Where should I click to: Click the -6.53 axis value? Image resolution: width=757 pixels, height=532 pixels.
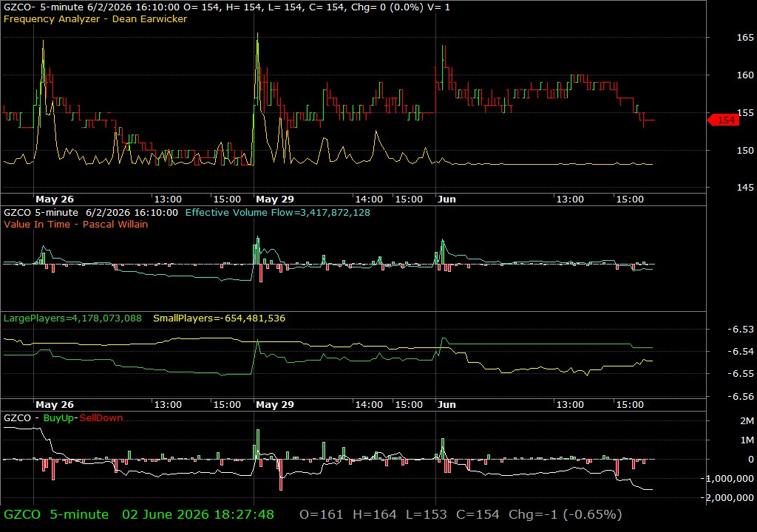coord(741,330)
